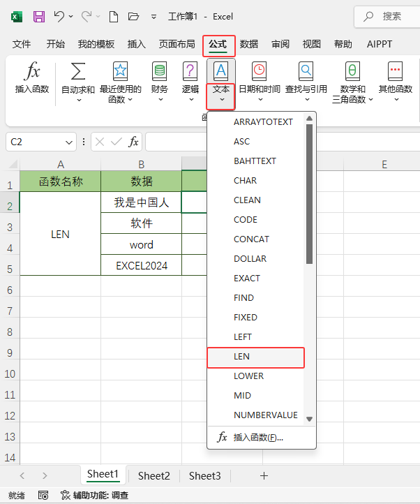This screenshot has height=504, width=420.
Task: Switch to Sheet3 tab
Action: [x=204, y=475]
